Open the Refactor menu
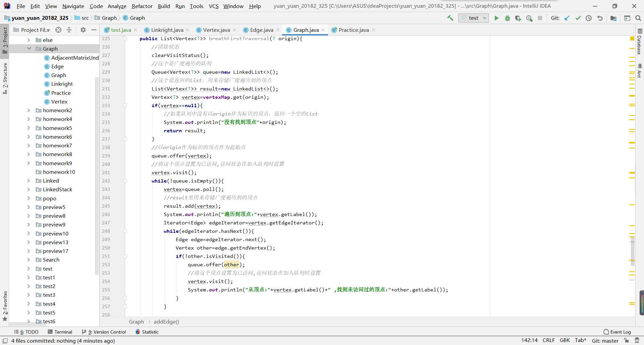Screen dimensions: 644x345 click(142, 6)
